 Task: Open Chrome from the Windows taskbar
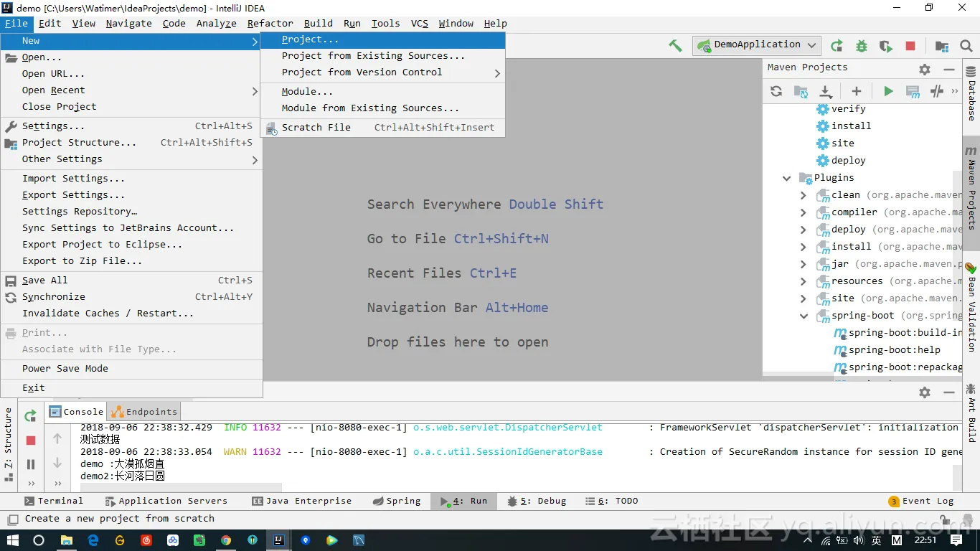(x=226, y=540)
